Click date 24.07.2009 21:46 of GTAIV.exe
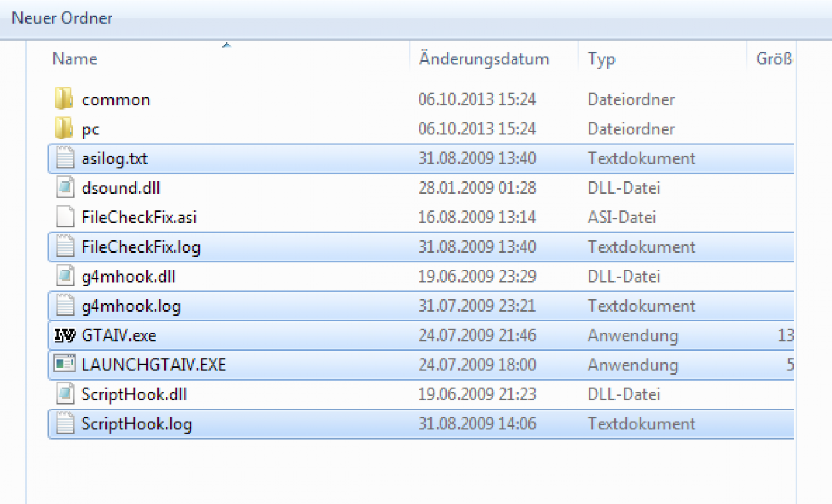This screenshot has width=832, height=504. click(x=477, y=335)
